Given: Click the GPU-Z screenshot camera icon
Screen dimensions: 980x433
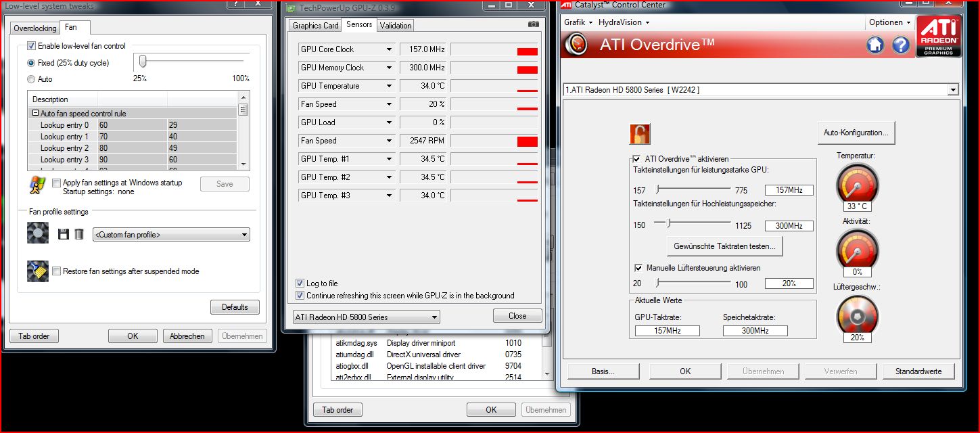Looking at the screenshot, I should [534, 24].
